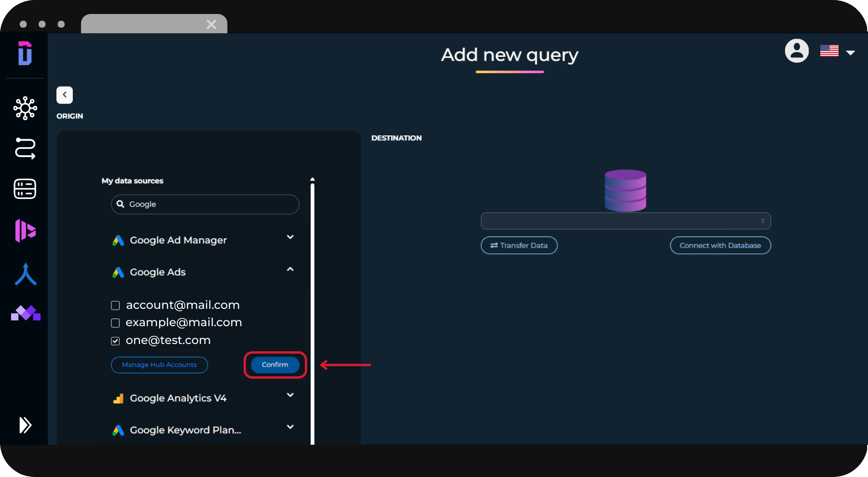
Task: Click the purple database icon
Action: pyautogui.click(x=625, y=190)
